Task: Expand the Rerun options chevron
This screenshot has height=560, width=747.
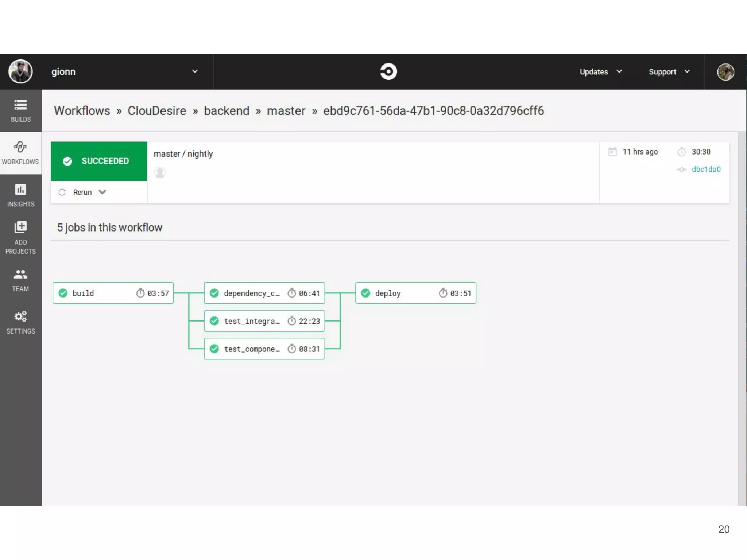Action: pyautogui.click(x=102, y=192)
